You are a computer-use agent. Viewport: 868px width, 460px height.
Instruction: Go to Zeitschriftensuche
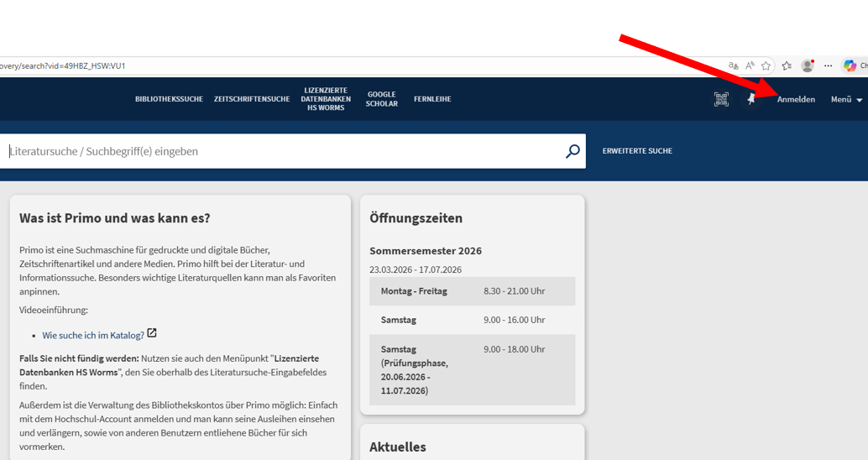click(x=252, y=99)
